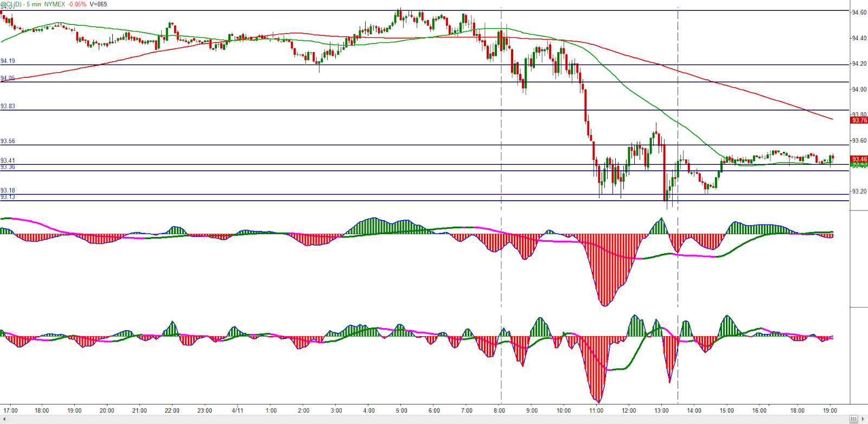Image resolution: width=868 pixels, height=424 pixels.
Task: Click the 11:00 time axis label
Action: coord(596,410)
